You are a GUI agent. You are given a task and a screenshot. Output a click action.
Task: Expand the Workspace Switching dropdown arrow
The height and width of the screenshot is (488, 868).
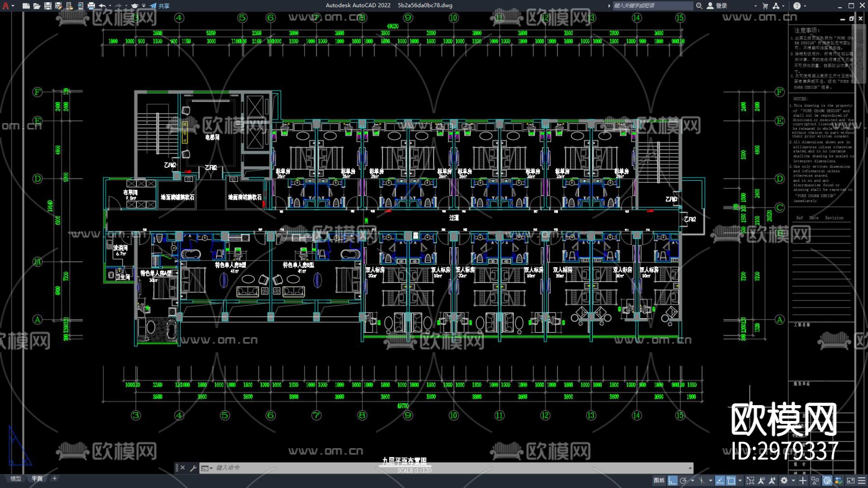(793, 480)
